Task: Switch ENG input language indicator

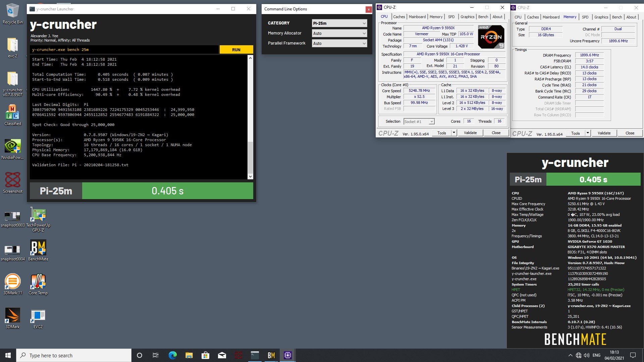Action: (x=596, y=355)
